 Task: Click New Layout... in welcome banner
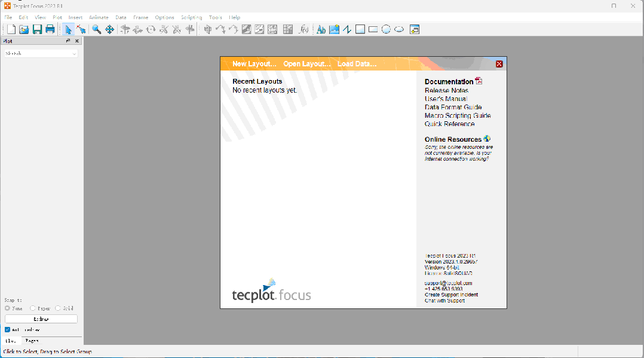pyautogui.click(x=254, y=64)
